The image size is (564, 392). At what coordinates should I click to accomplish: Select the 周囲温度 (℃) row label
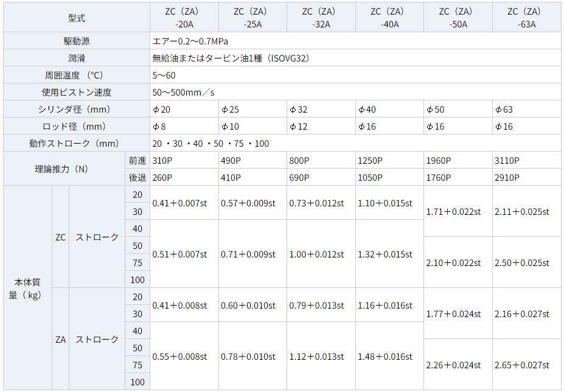(x=77, y=75)
